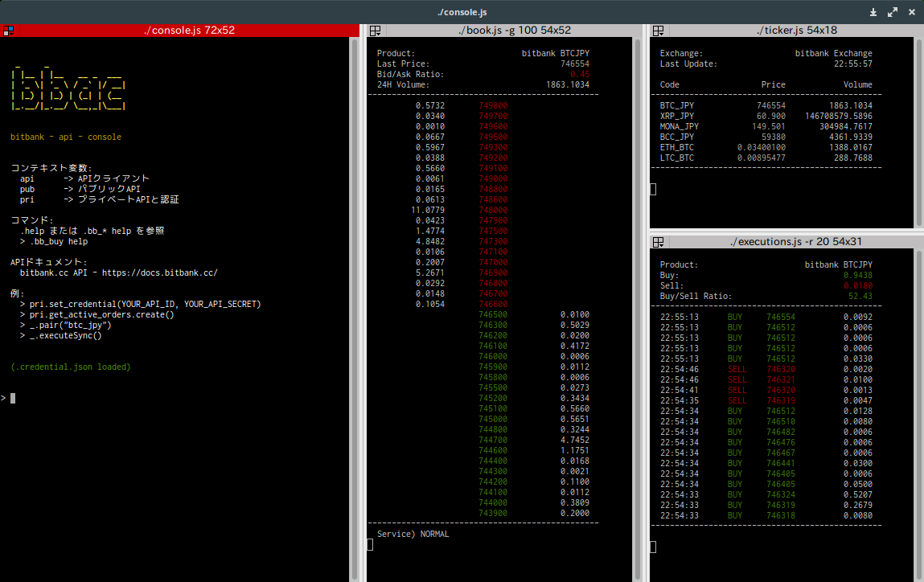Click the executions.js pane vertical scrollbar
924x582 pixels.
click(x=918, y=416)
